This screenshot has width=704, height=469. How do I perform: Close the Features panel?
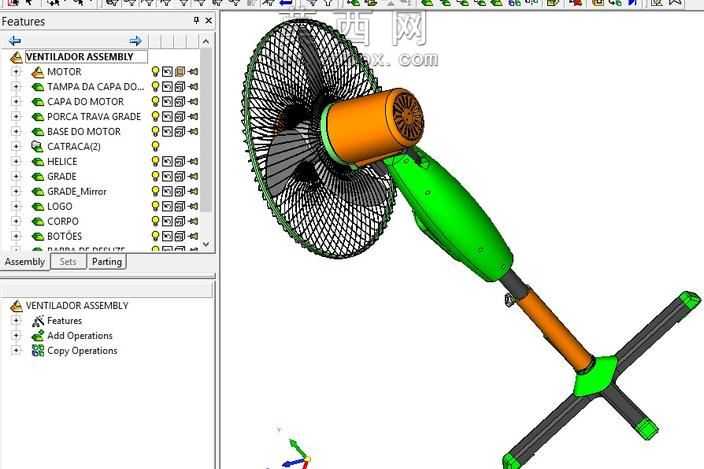pos(209,20)
